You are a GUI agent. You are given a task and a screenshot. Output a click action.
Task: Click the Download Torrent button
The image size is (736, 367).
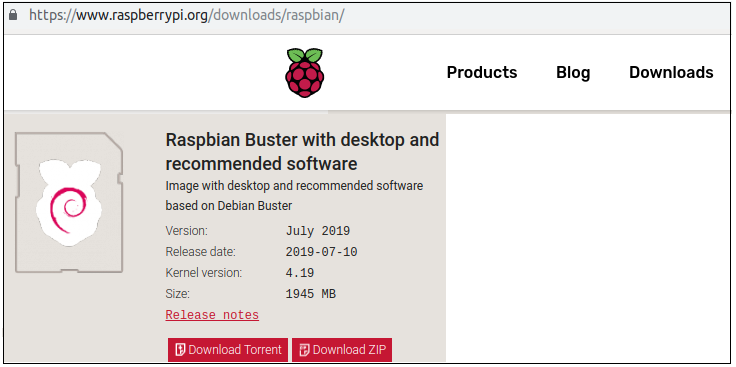pyautogui.click(x=228, y=350)
